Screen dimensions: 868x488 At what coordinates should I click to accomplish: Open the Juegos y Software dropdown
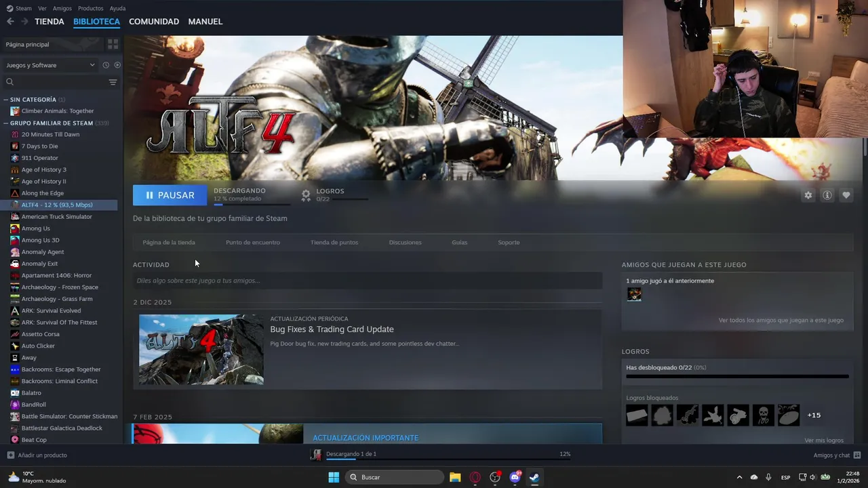[50, 65]
